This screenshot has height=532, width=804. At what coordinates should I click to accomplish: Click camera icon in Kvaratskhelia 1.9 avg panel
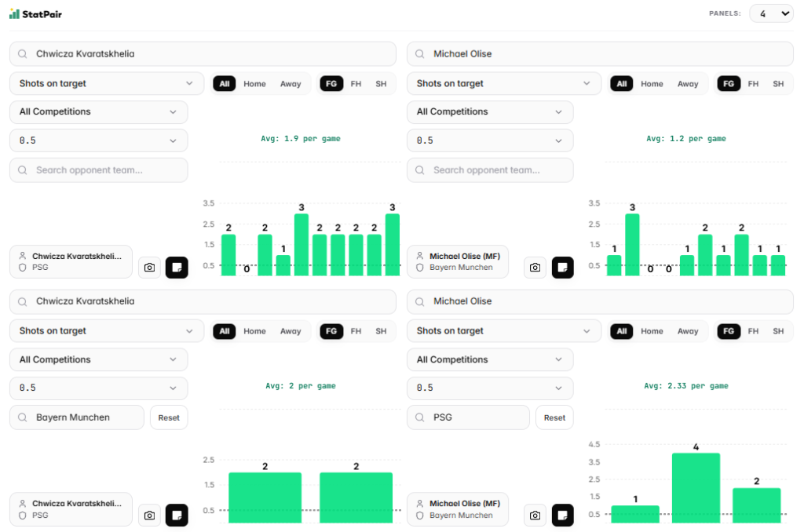(149, 268)
